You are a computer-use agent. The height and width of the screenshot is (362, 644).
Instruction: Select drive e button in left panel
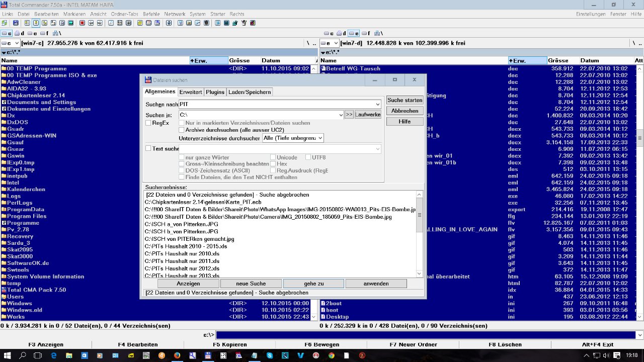(x=32, y=33)
